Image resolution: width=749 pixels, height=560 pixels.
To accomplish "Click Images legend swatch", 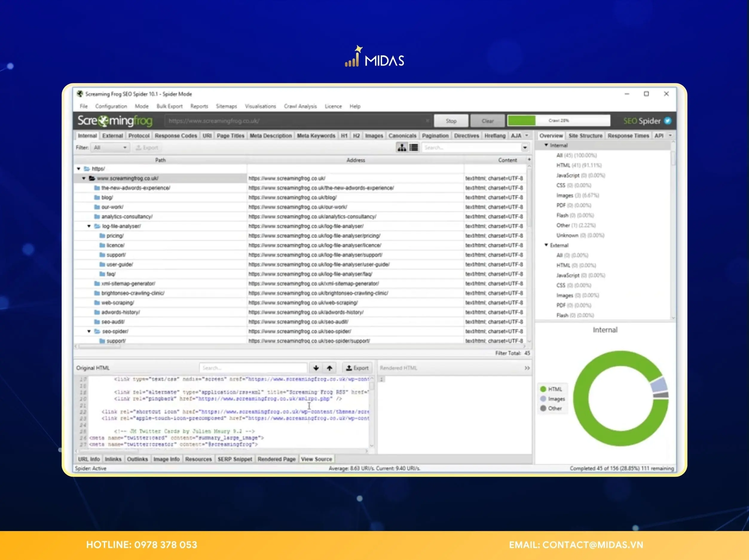I will point(543,399).
